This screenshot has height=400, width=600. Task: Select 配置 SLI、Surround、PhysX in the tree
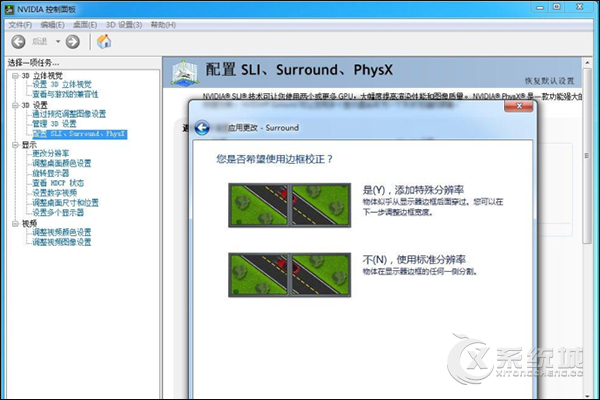point(80,134)
